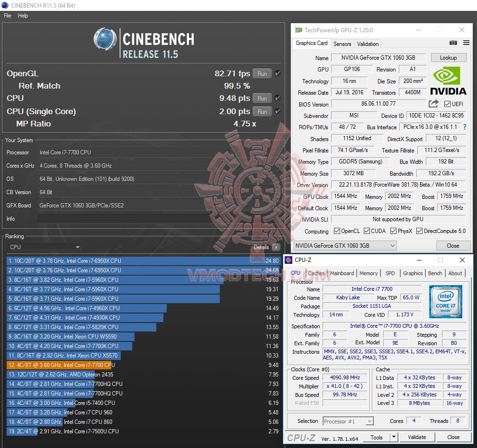477x448 pixels.
Task: Select ranking row 10 i7-7700K CPU
Action: 143,346
